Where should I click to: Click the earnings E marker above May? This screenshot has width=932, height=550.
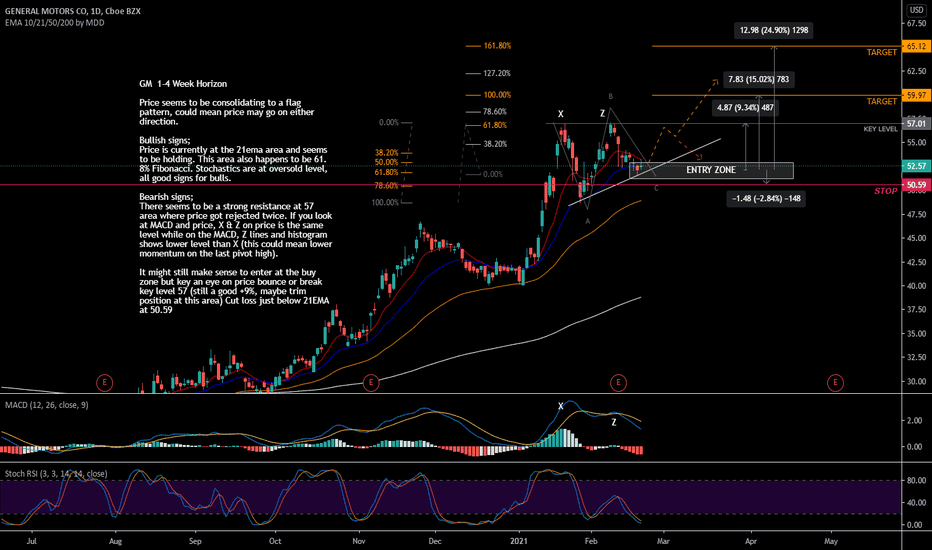(835, 382)
